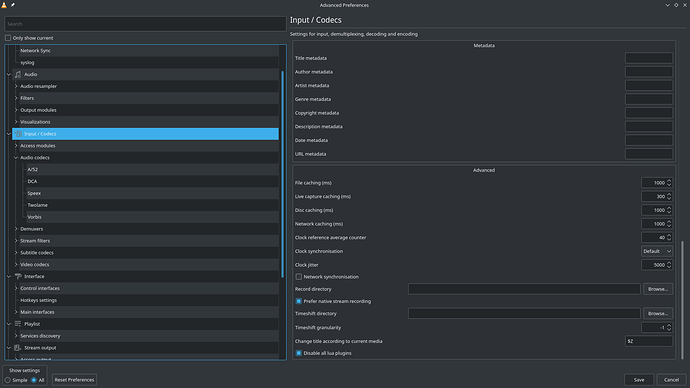Click the Title metadata input field
Screen dimensions: 690x388
point(649,58)
